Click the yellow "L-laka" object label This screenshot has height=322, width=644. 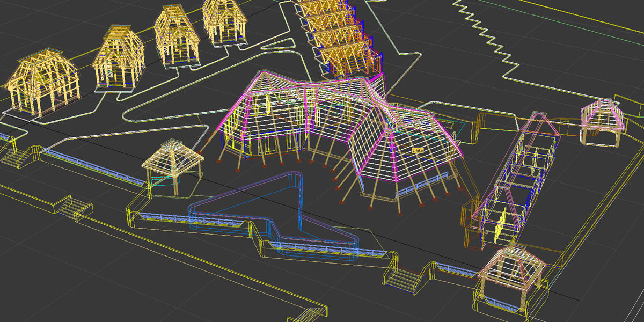click(x=418, y=151)
